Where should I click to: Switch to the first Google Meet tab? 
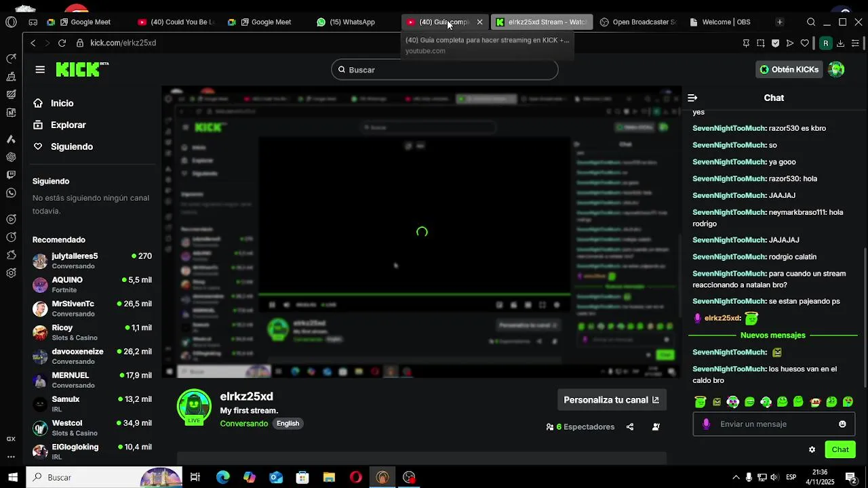click(x=85, y=22)
